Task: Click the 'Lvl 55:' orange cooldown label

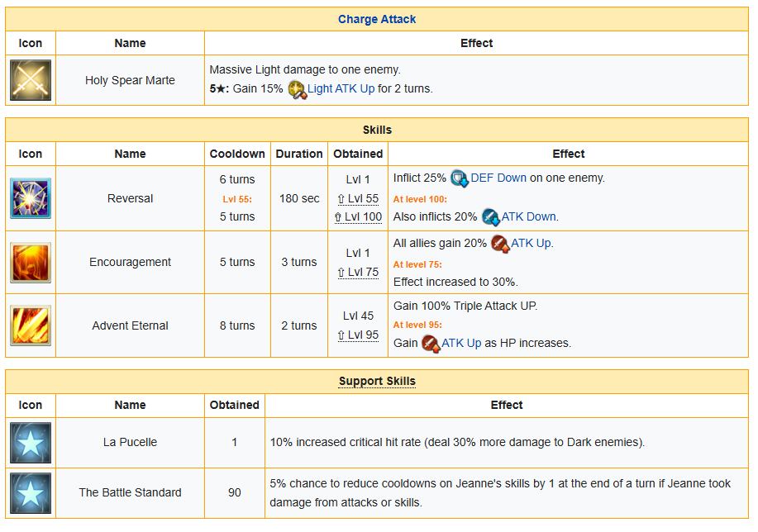Action: 237,199
